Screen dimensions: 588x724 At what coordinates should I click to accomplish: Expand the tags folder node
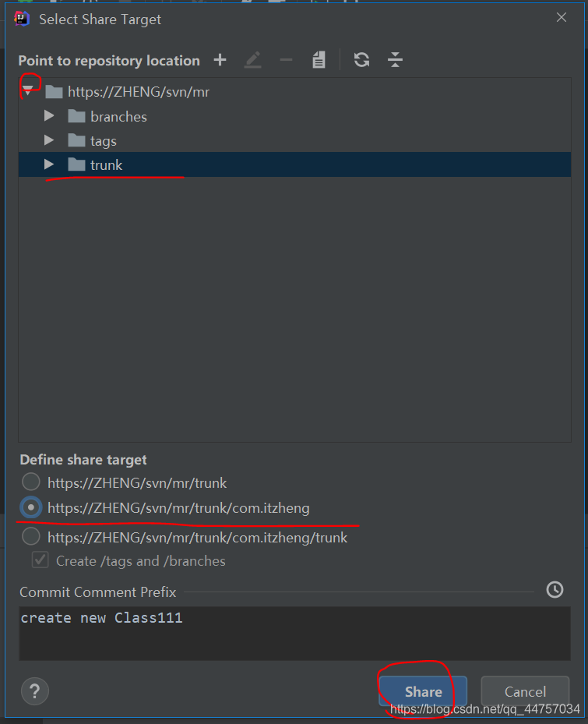pos(49,140)
